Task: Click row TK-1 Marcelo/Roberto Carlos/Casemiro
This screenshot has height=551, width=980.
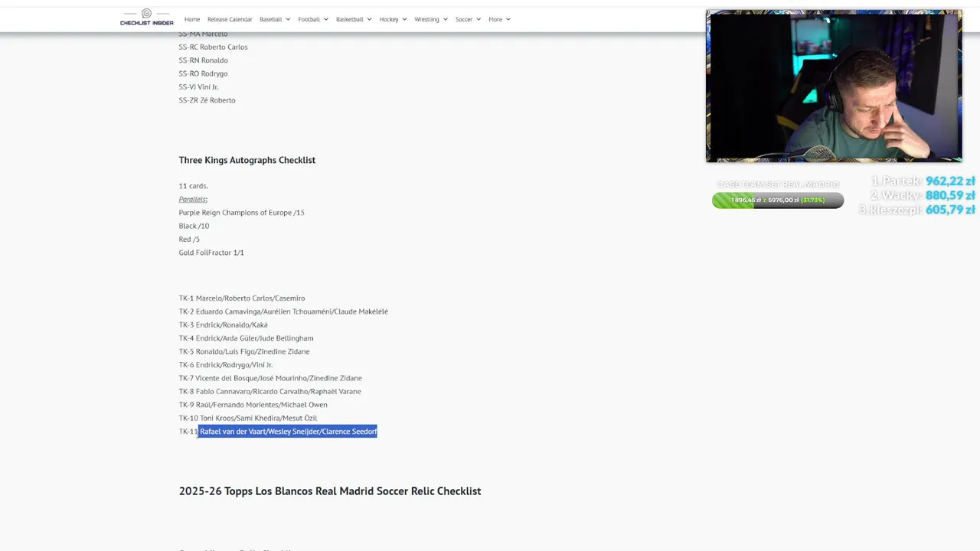Action: [x=242, y=298]
